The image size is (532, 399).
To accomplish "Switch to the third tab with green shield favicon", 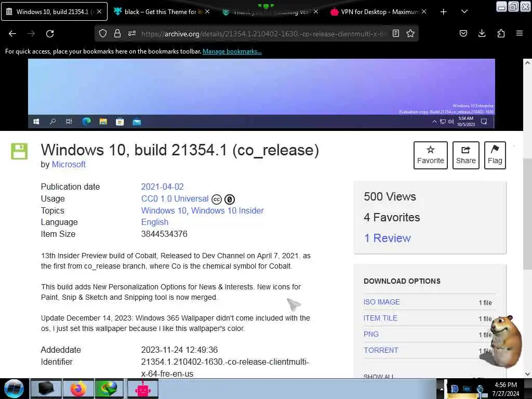I will (x=270, y=11).
